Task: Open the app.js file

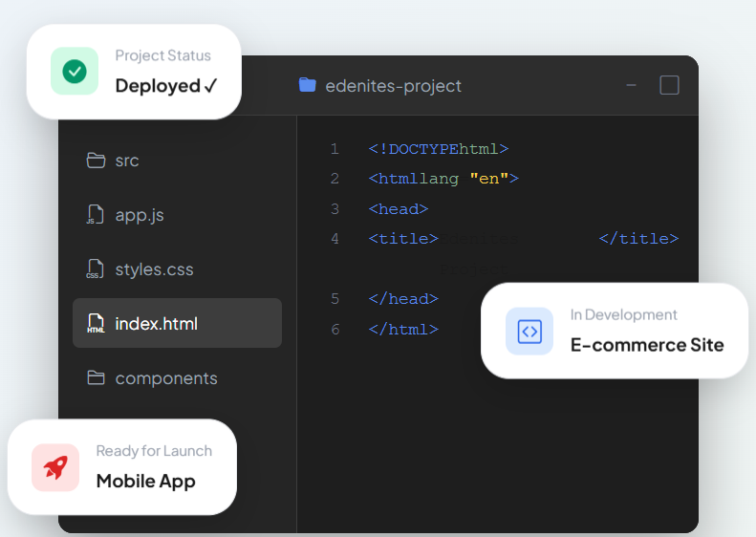Action: point(140,215)
